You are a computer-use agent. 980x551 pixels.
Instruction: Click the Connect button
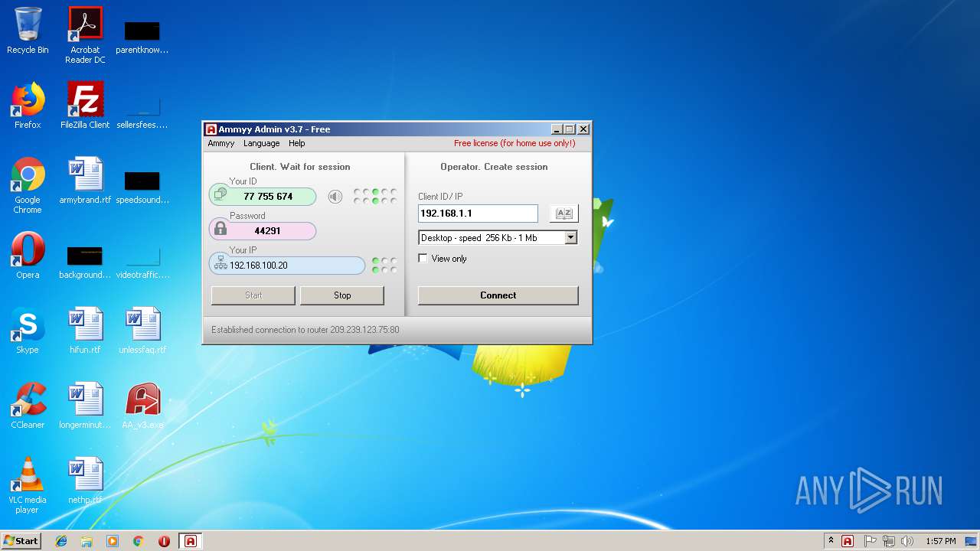[498, 295]
